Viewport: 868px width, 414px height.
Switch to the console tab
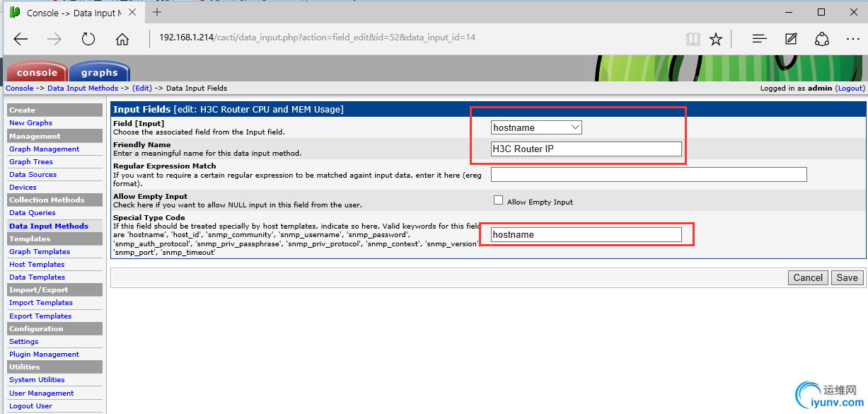37,72
